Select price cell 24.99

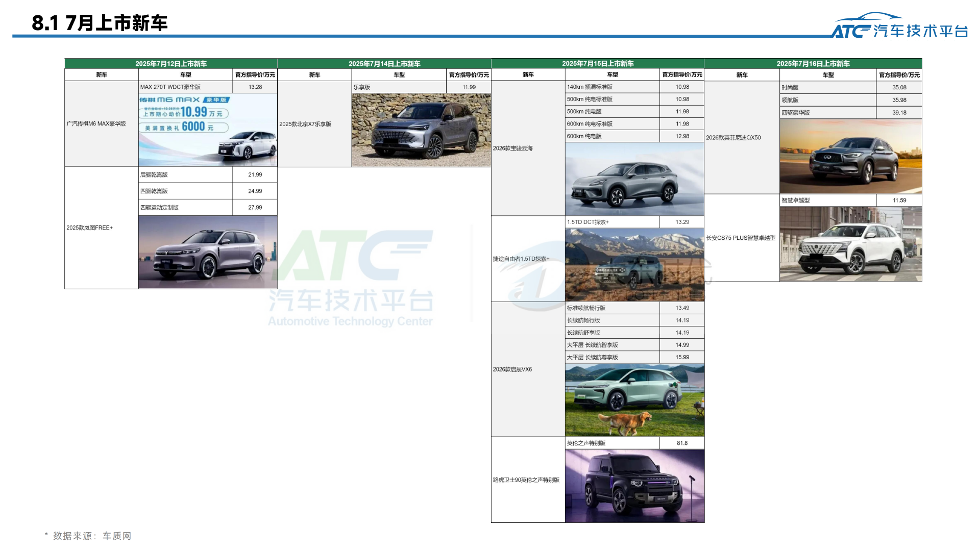(255, 191)
